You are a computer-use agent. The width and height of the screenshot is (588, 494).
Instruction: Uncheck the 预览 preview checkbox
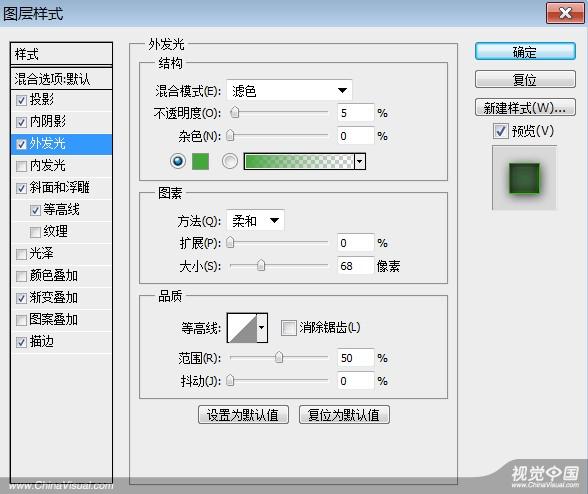(x=501, y=131)
